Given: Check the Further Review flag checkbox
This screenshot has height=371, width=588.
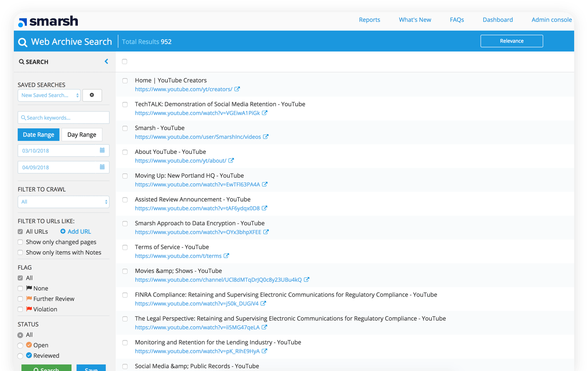Looking at the screenshot, I should coord(20,299).
